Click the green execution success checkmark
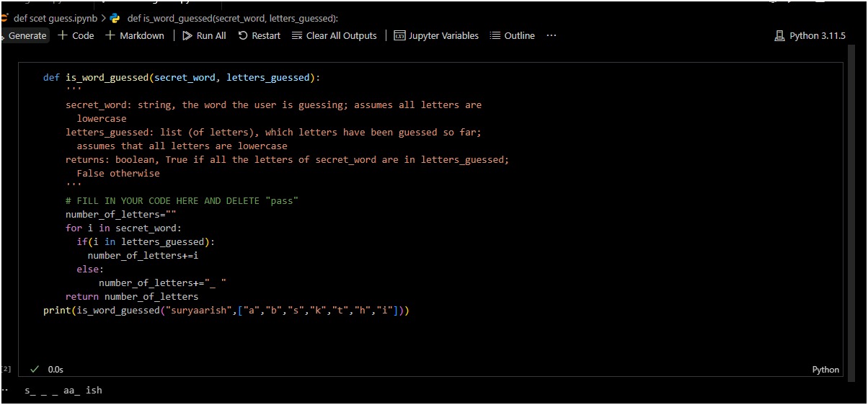 pyautogui.click(x=34, y=369)
